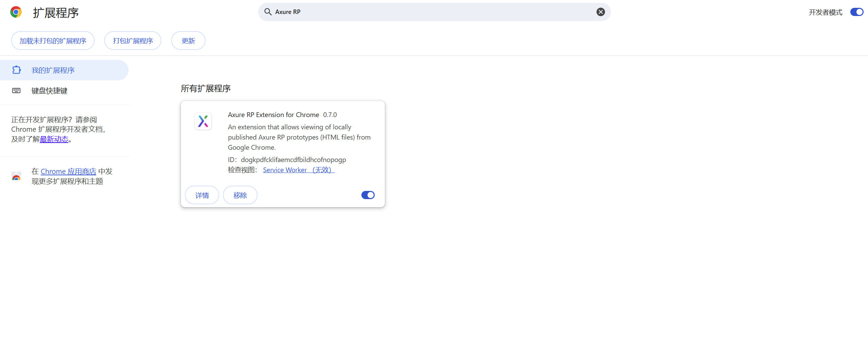Click the extension description text

(299, 137)
